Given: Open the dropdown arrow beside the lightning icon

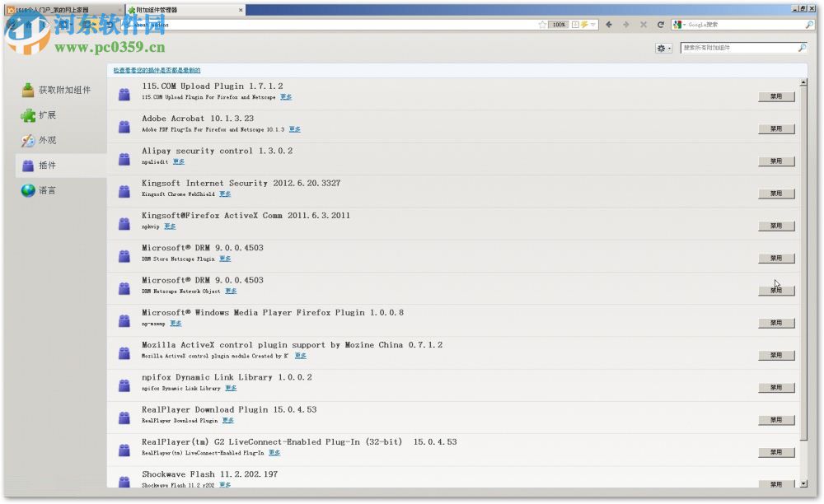Looking at the screenshot, I should (x=592, y=25).
